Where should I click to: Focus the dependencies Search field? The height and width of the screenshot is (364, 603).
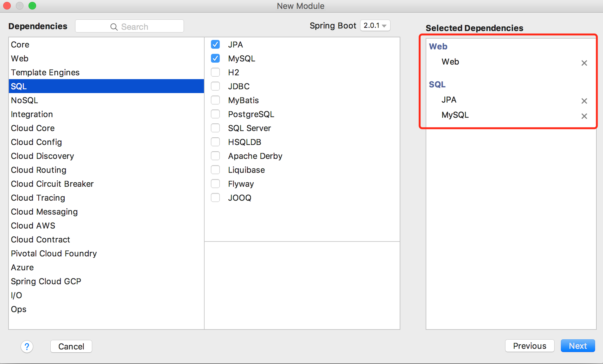tap(130, 26)
